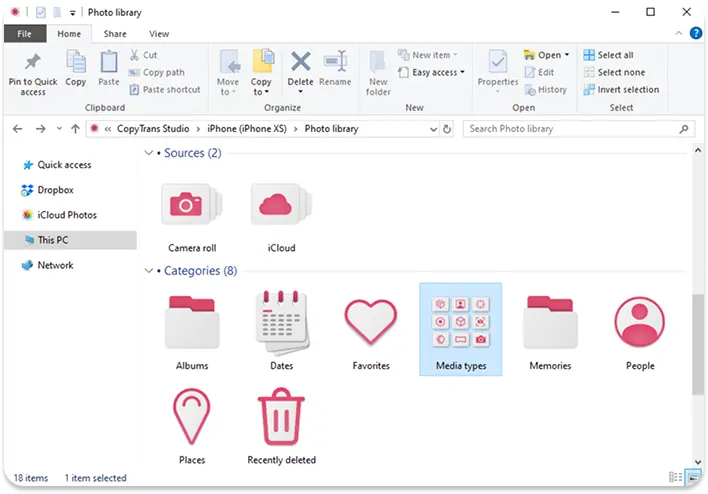The width and height of the screenshot is (708, 494).
Task: Expand the Open button dropdown
Action: click(x=567, y=55)
